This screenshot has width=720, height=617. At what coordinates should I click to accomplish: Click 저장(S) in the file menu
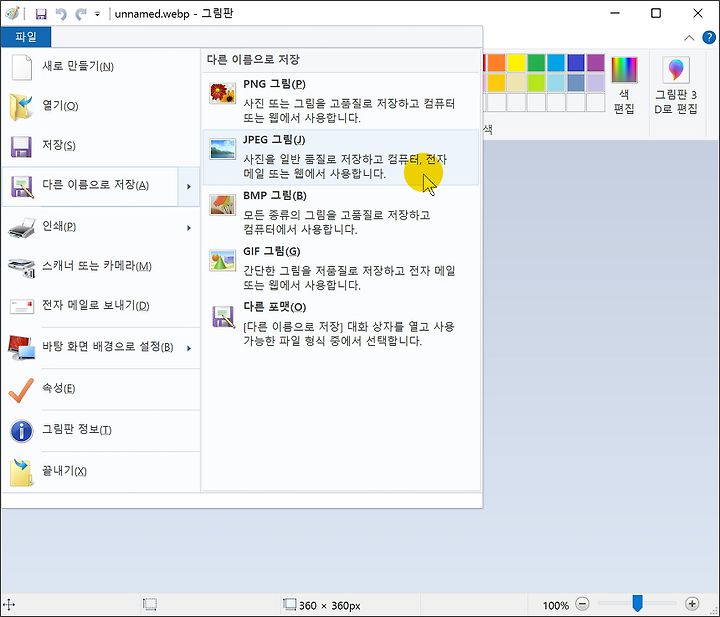coord(101,146)
